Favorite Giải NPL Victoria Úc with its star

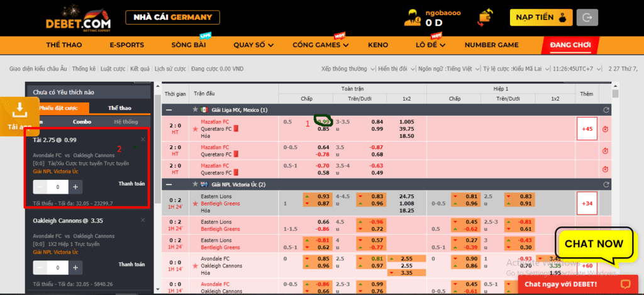[195, 184]
